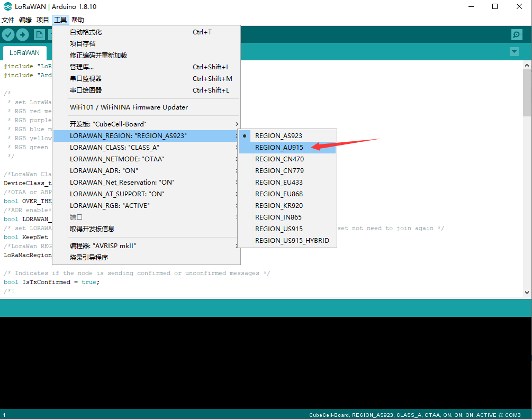The height and width of the screenshot is (419, 532).
Task: Select the REGION_EU868 radio option
Action: [287, 194]
